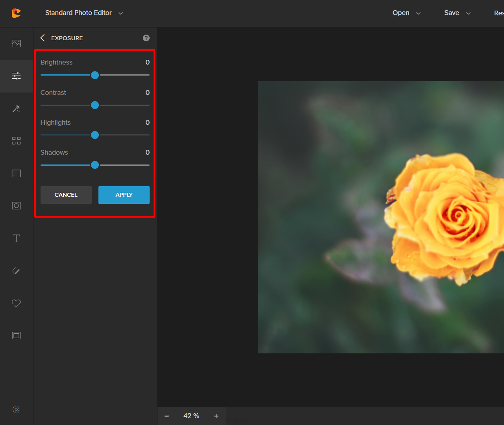Click the Cancel button
Image resolution: width=504 pixels, height=425 pixels.
[66, 195]
